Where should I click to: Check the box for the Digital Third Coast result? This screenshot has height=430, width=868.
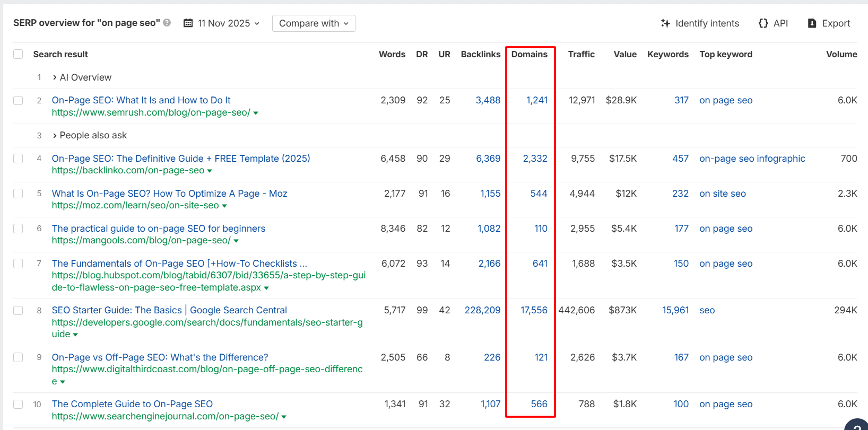pyautogui.click(x=18, y=357)
